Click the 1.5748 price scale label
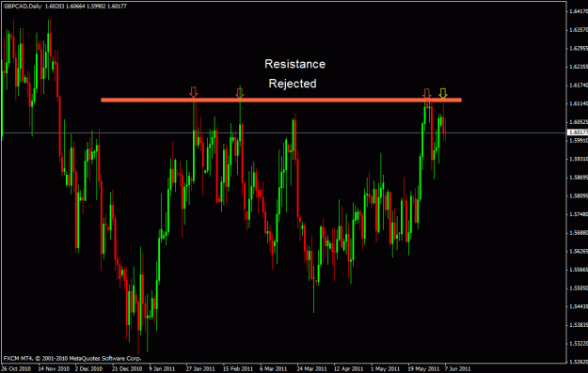588x373 pixels. pyautogui.click(x=579, y=214)
